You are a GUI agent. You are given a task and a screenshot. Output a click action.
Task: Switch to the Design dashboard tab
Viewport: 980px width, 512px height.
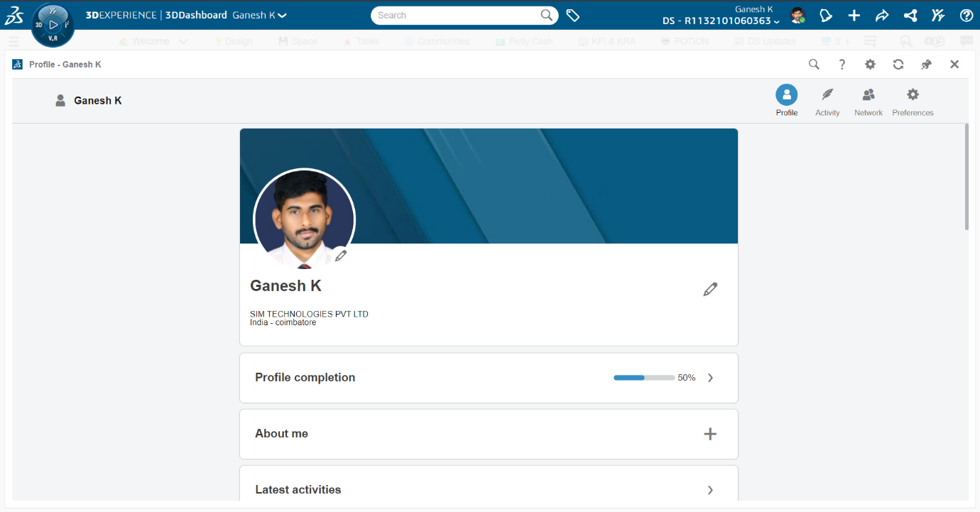[234, 41]
